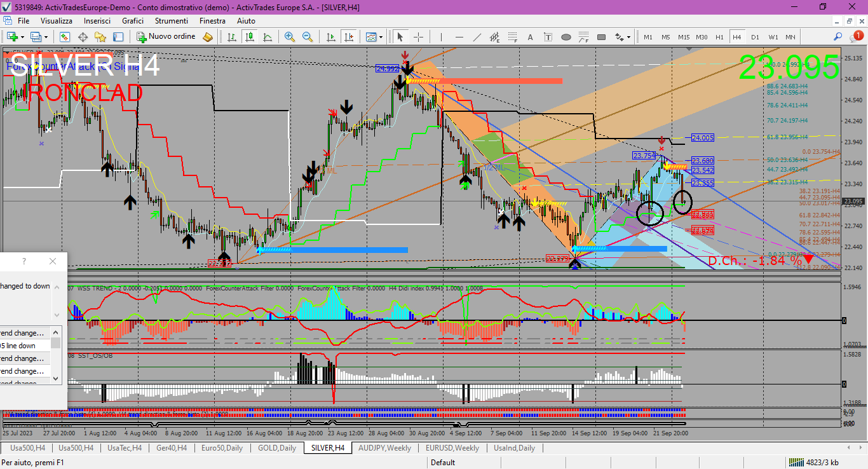
Task: Switch timeframe to W1
Action: [773, 37]
